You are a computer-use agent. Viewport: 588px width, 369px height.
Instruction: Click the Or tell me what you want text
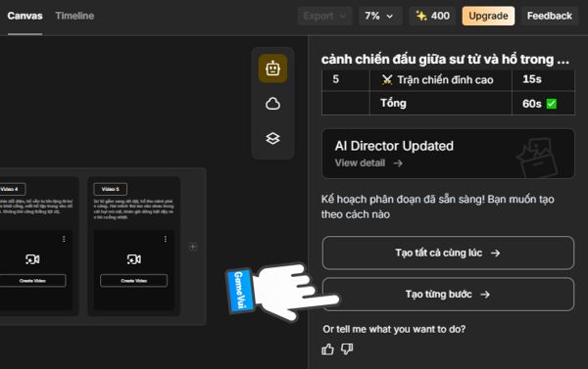click(x=394, y=329)
